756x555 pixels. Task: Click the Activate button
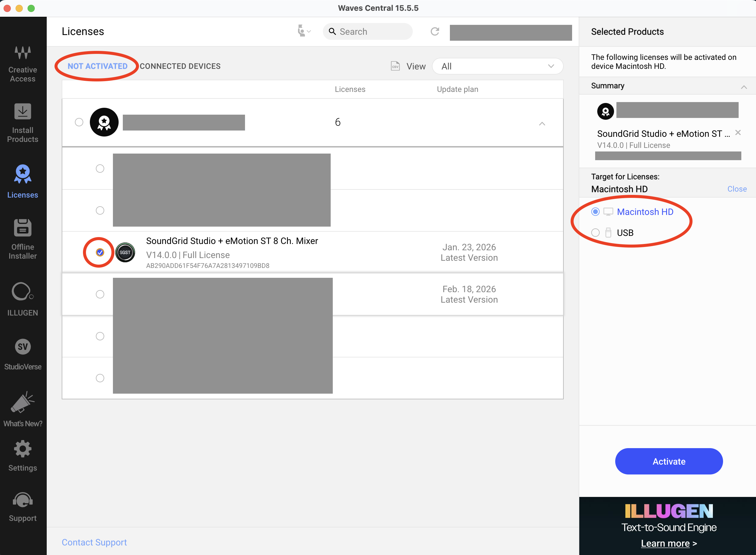tap(669, 461)
